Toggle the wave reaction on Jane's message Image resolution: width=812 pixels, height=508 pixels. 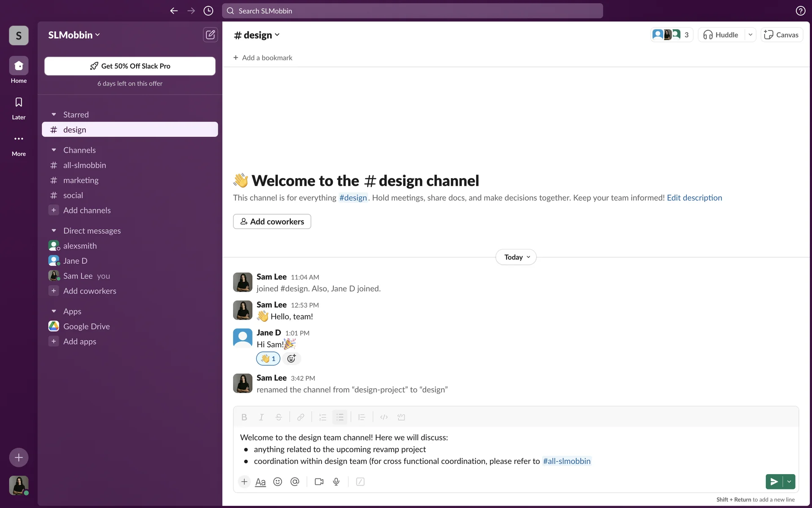(x=268, y=359)
